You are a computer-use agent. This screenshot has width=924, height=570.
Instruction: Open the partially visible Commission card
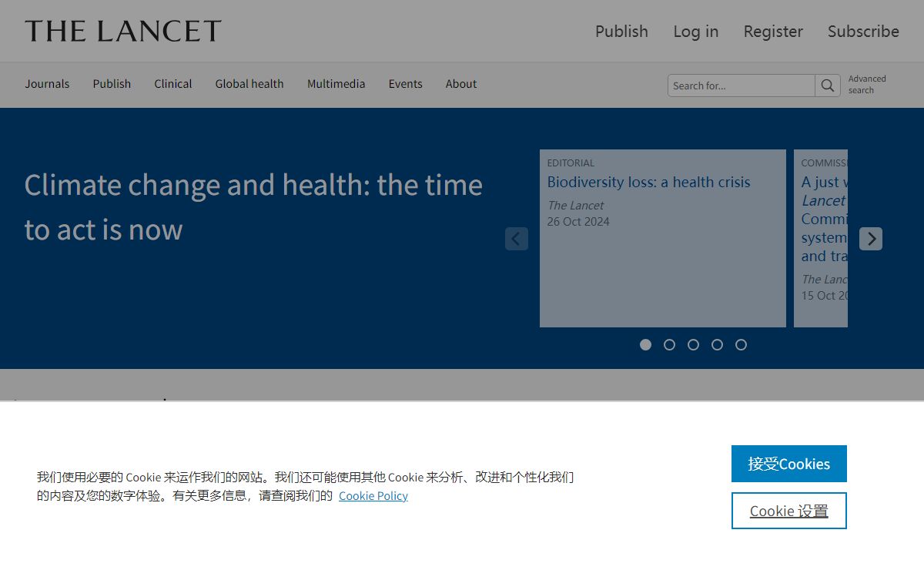pyautogui.click(x=821, y=238)
